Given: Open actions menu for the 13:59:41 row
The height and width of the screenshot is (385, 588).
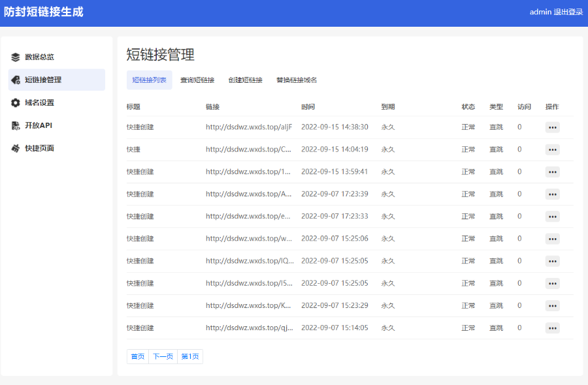Looking at the screenshot, I should click(552, 172).
